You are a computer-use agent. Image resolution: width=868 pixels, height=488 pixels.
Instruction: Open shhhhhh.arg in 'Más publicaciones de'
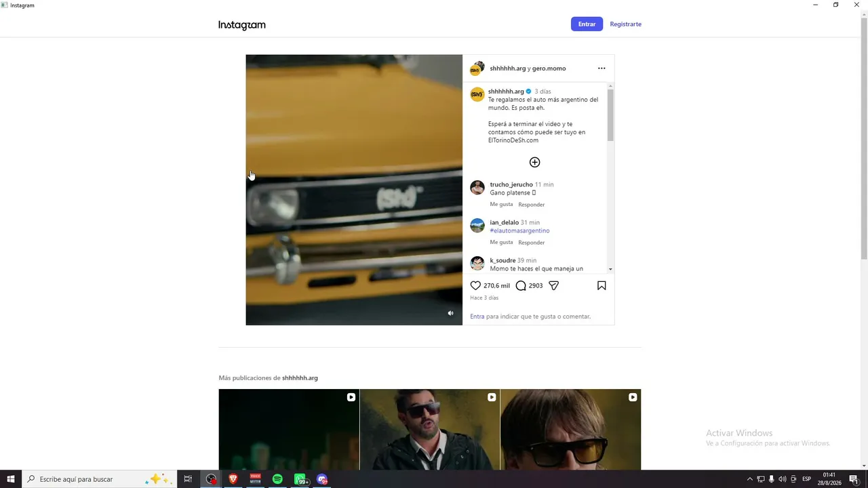point(300,378)
